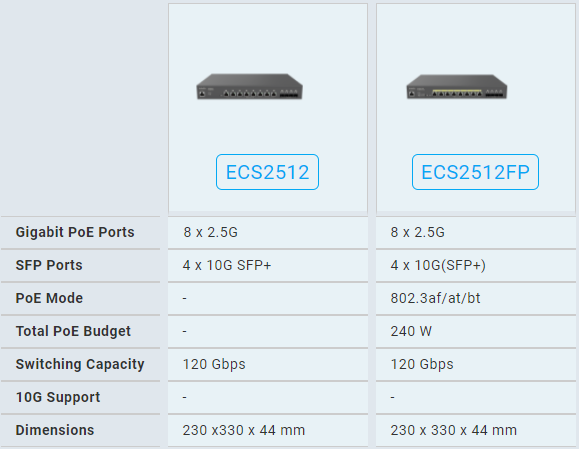Viewport: 579px width, 449px height.
Task: Click the ECS2512 switch product image
Action: [250, 87]
